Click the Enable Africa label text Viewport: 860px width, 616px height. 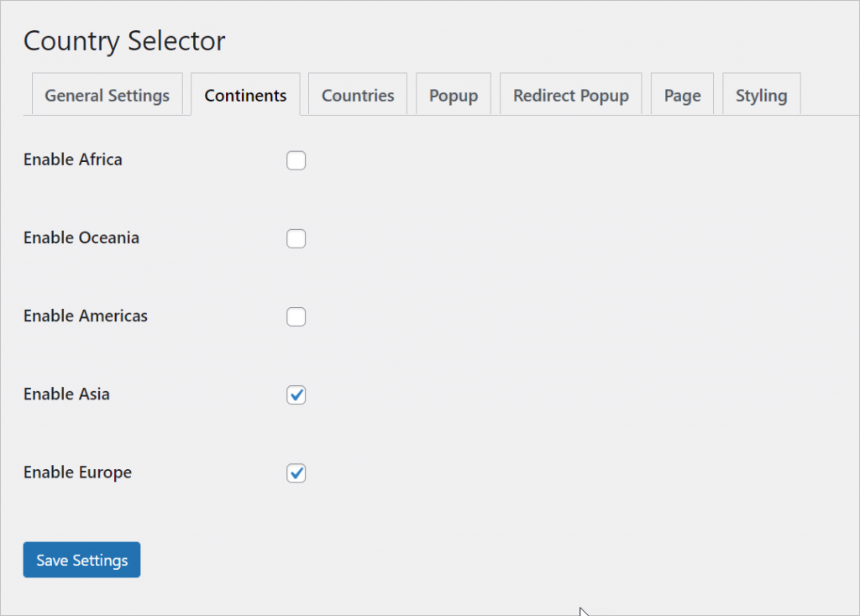pyautogui.click(x=72, y=159)
